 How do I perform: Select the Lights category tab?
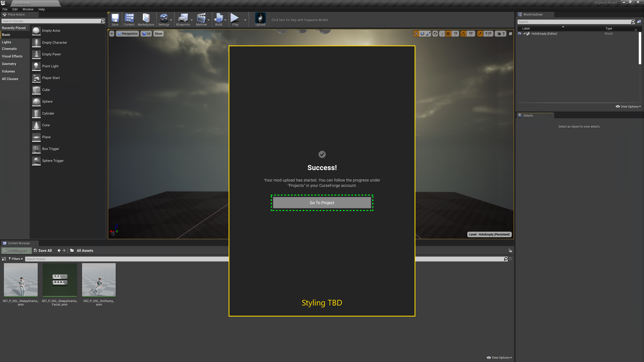point(7,42)
